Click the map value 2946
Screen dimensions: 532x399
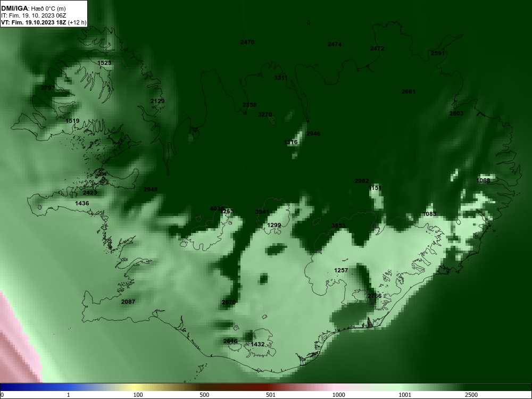313,134
